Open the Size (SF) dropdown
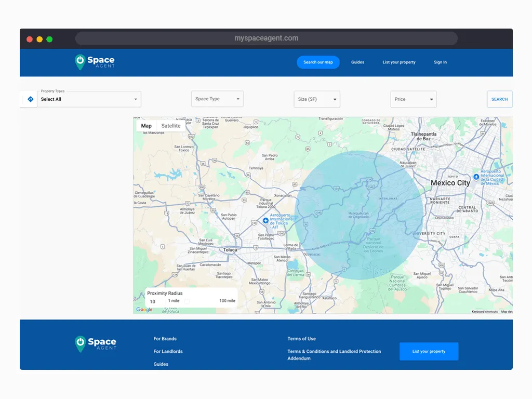This screenshot has height=399, width=532. click(317, 99)
